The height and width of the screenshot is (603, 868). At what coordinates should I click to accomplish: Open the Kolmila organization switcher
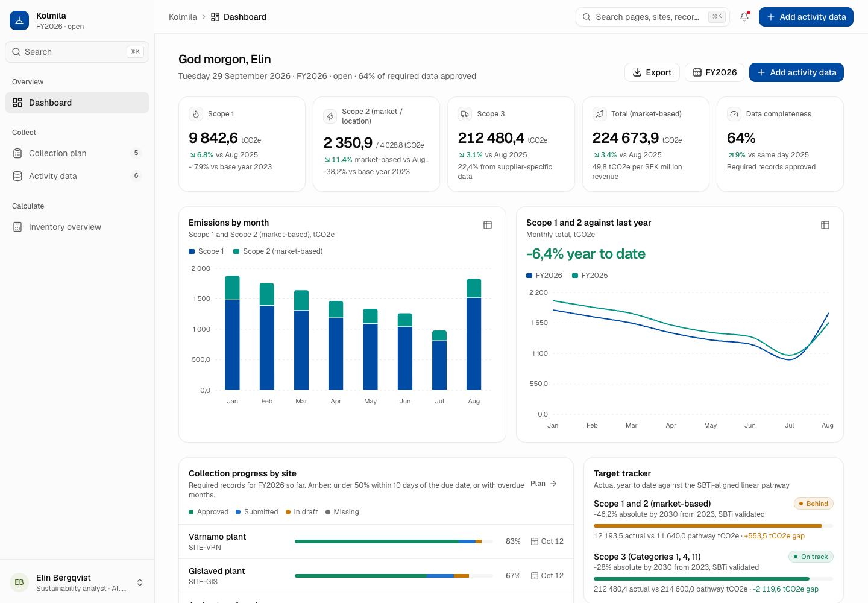pyautogui.click(x=77, y=21)
